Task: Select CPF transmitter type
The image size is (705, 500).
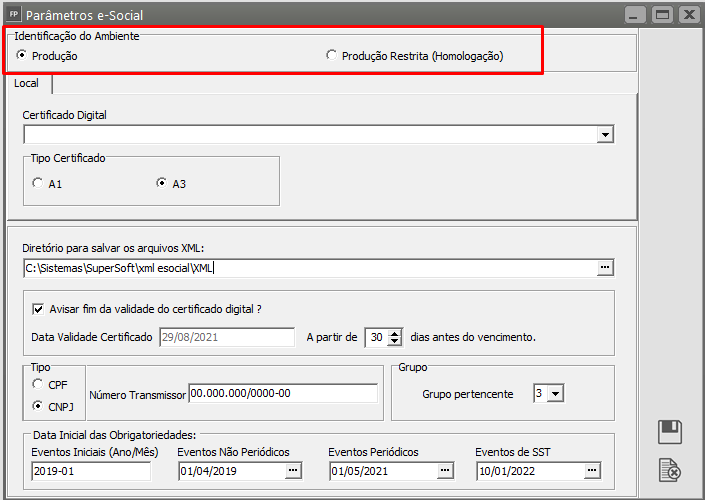Action: 37,384
